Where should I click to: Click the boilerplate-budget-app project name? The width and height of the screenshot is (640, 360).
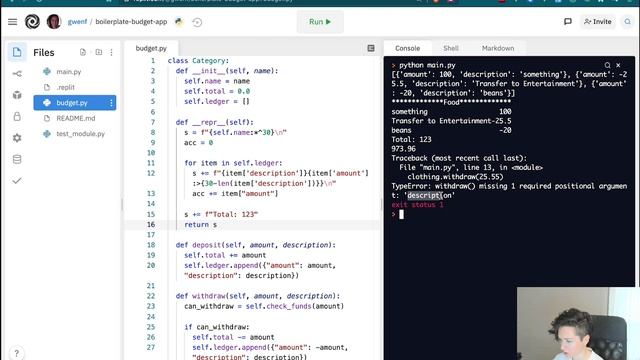[131, 22]
